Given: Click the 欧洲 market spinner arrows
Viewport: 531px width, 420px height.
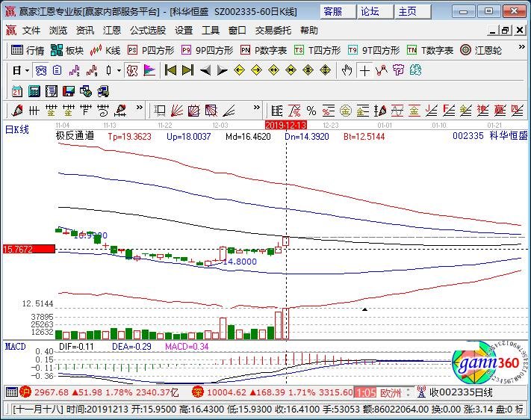Looking at the screenshot, I should tap(409, 392).
